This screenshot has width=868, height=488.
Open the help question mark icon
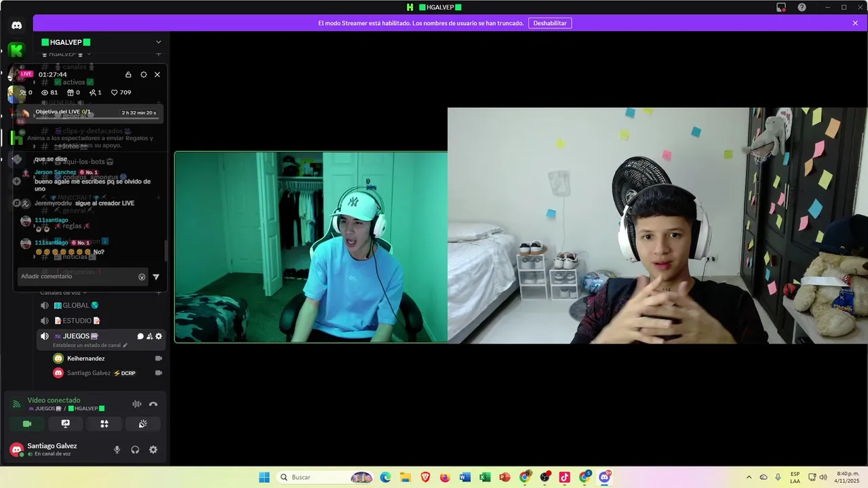[802, 7]
